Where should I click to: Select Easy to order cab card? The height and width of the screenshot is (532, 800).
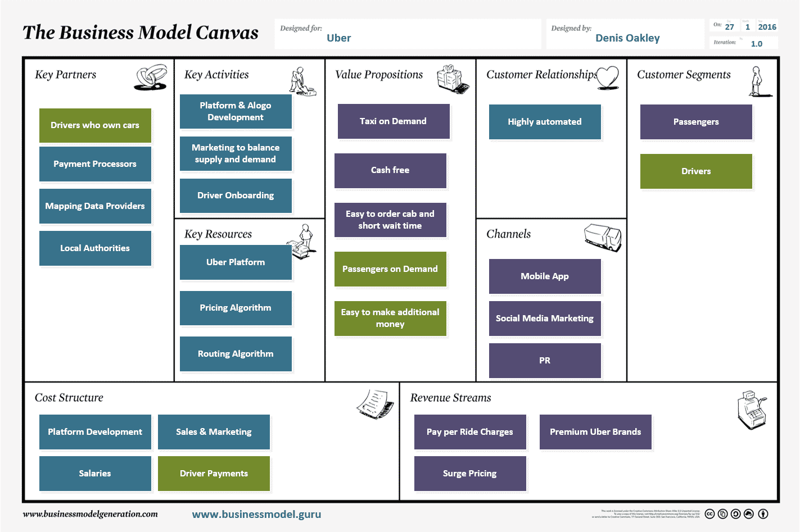tap(390, 220)
